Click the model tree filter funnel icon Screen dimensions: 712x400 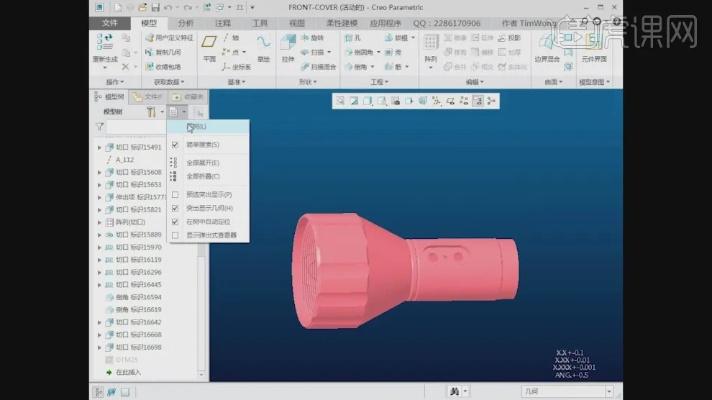[99, 127]
